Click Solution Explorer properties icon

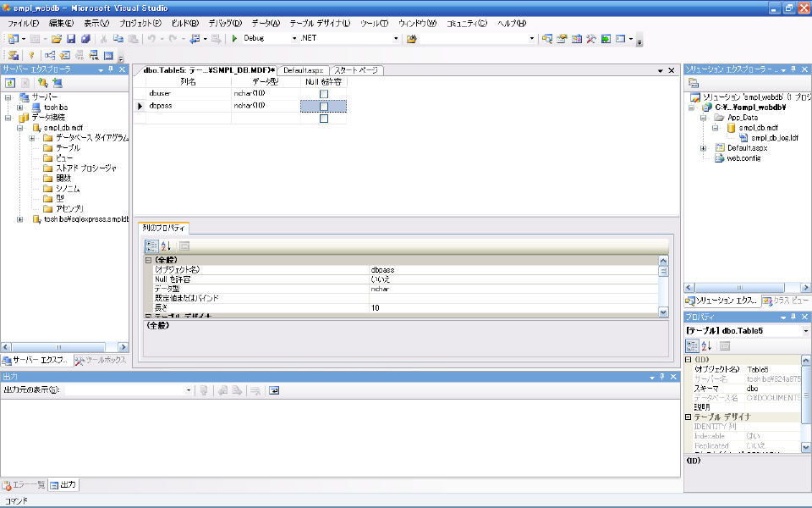(x=694, y=83)
